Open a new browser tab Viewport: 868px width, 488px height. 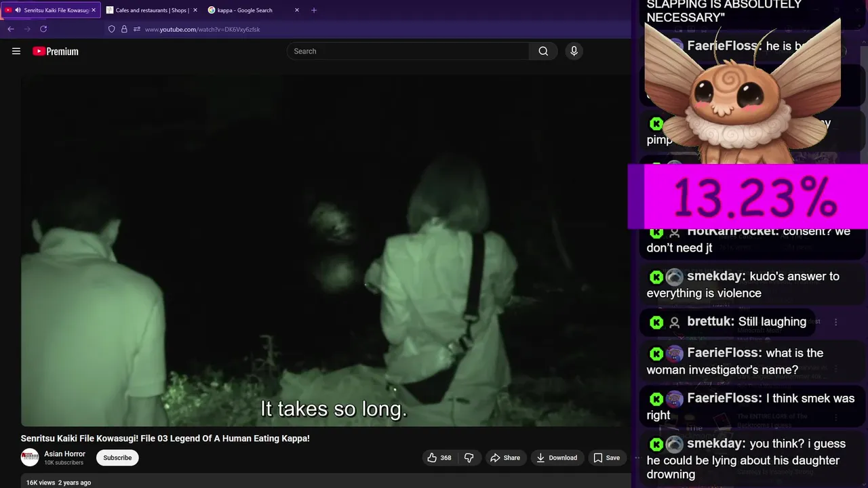314,10
